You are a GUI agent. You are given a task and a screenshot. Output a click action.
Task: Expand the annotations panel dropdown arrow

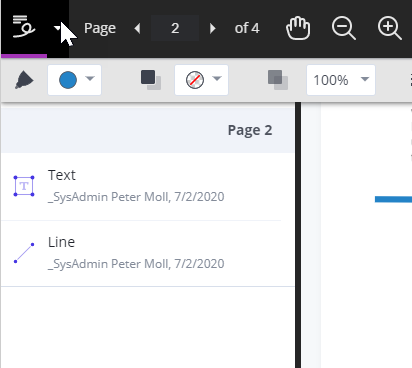[x=57, y=28]
